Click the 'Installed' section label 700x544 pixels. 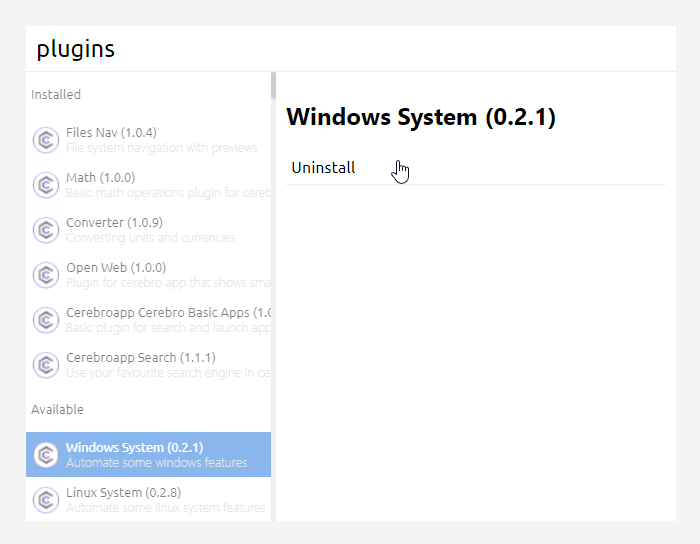56,95
